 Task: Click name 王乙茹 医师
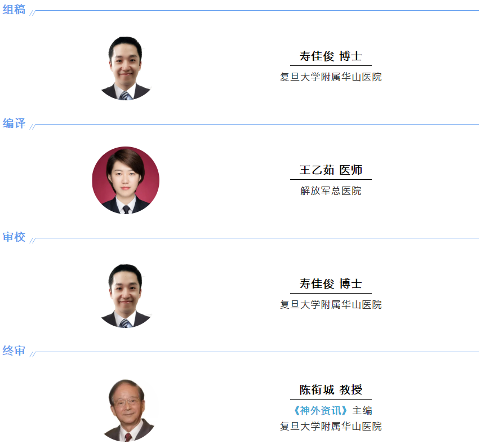point(331,170)
